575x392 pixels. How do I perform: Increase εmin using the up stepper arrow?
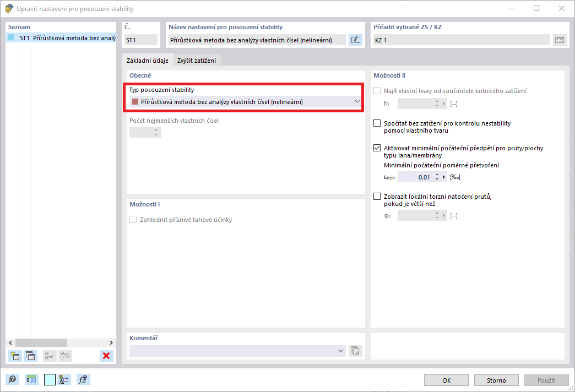(x=437, y=175)
